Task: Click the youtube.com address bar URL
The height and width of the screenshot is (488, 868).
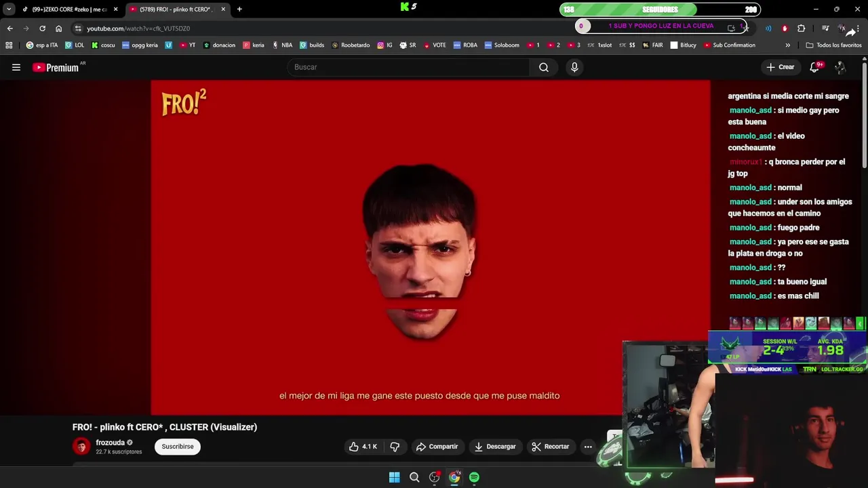Action: pos(138,28)
